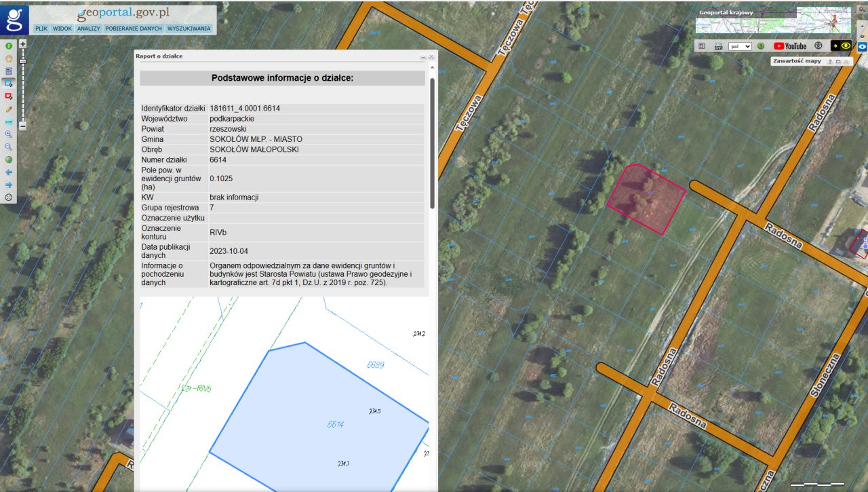Click the 'rzeszowski' powiat value
This screenshot has width=868, height=492.
point(228,129)
